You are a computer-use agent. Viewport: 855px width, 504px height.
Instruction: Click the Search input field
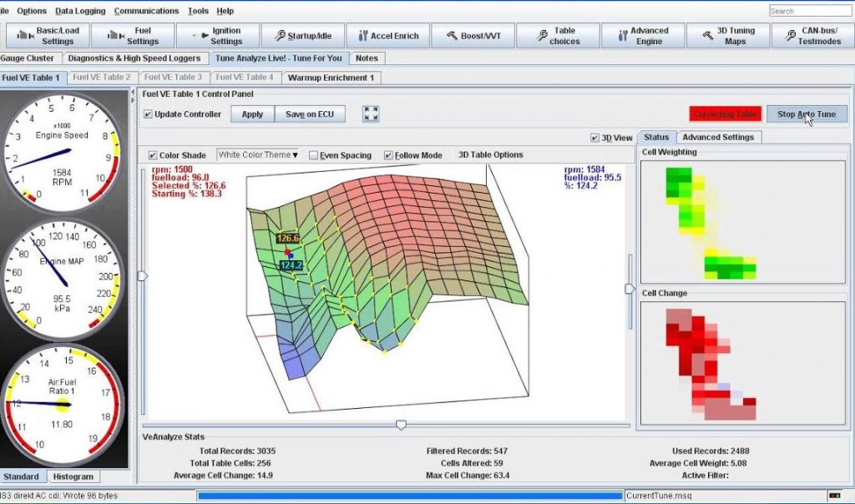[x=808, y=11]
